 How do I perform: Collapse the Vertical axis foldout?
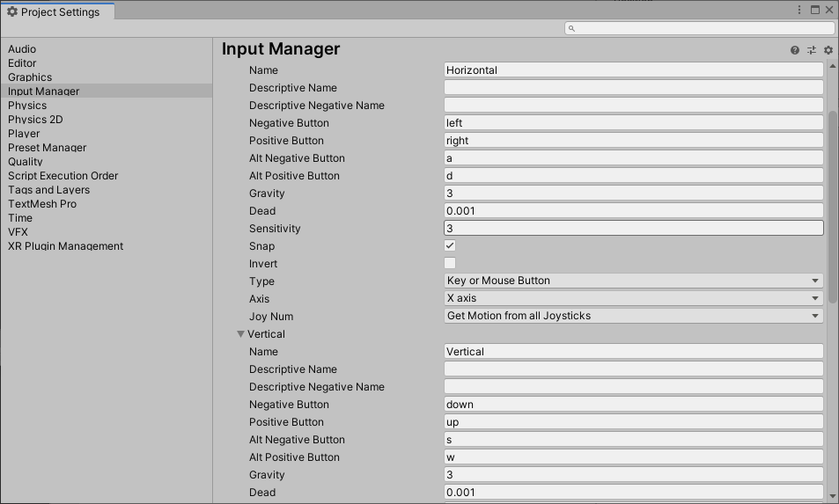[x=241, y=334]
